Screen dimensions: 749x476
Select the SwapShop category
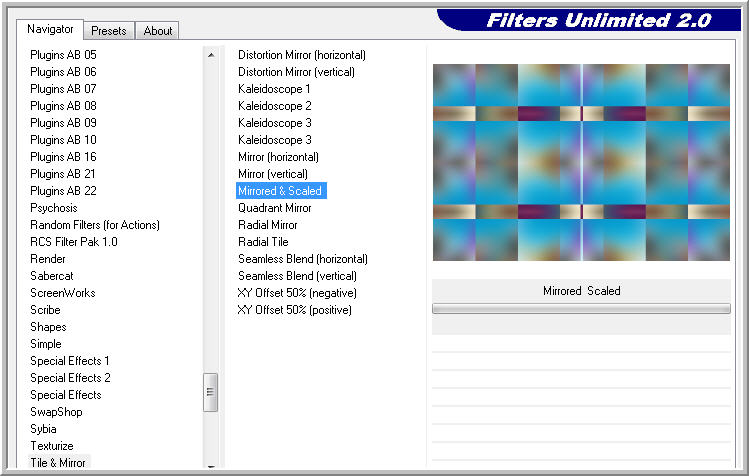(x=56, y=411)
